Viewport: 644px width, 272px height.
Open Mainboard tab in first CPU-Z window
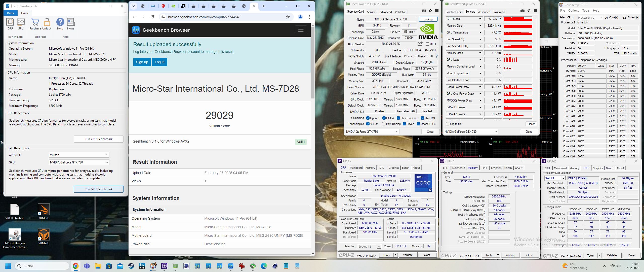pos(356,168)
